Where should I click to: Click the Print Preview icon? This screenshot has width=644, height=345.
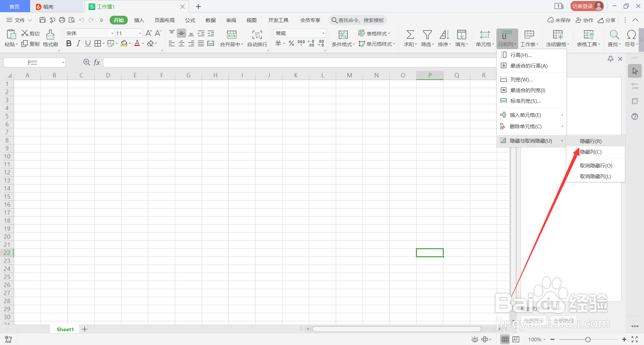[72, 20]
